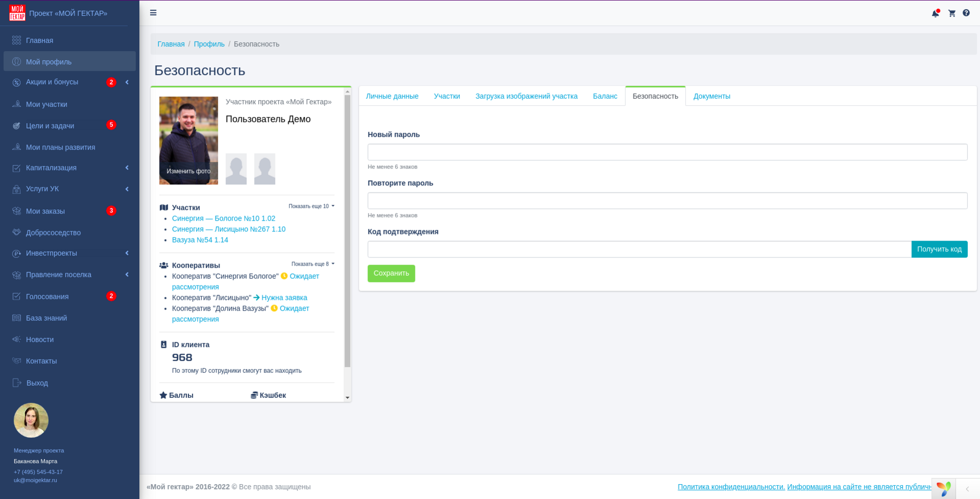This screenshot has width=980, height=499.
Task: Click the help question mark icon
Action: pyautogui.click(x=966, y=13)
